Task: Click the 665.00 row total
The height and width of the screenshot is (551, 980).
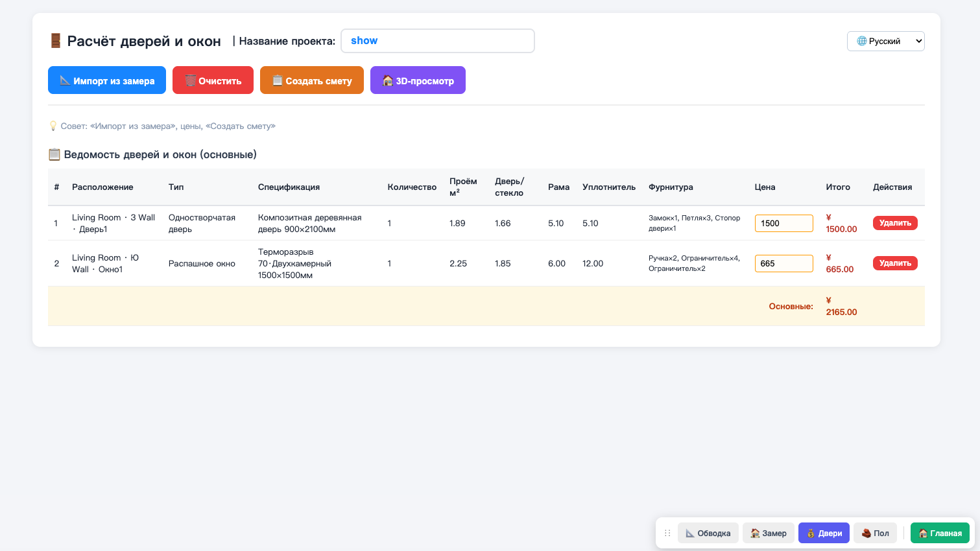Action: [x=839, y=264]
